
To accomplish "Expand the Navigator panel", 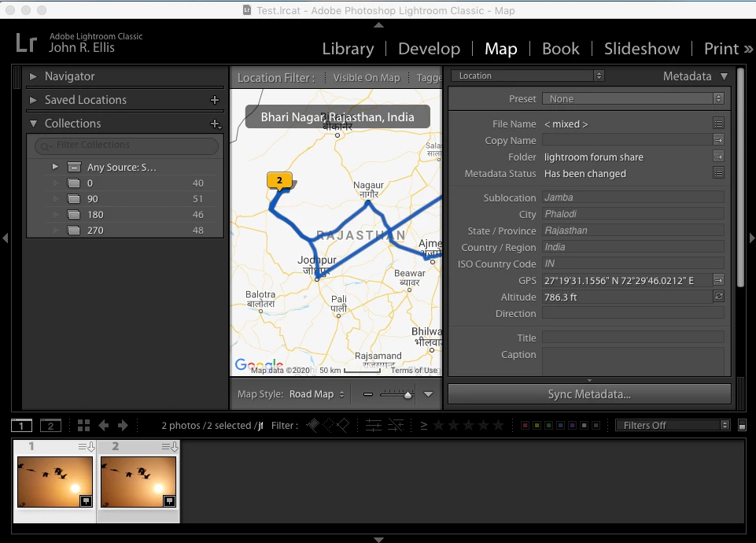I will click(x=33, y=76).
